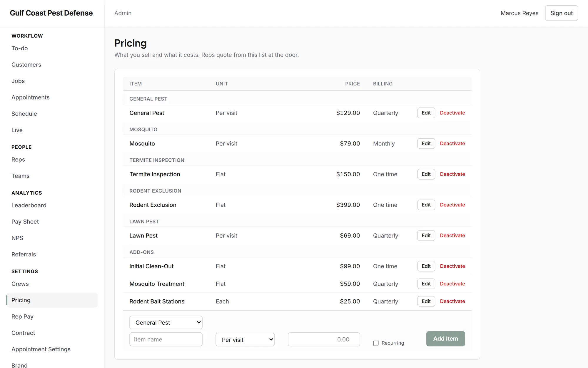Screen dimensions: 588x368
Task: Deactivate the General Pest item
Action: coord(452,113)
